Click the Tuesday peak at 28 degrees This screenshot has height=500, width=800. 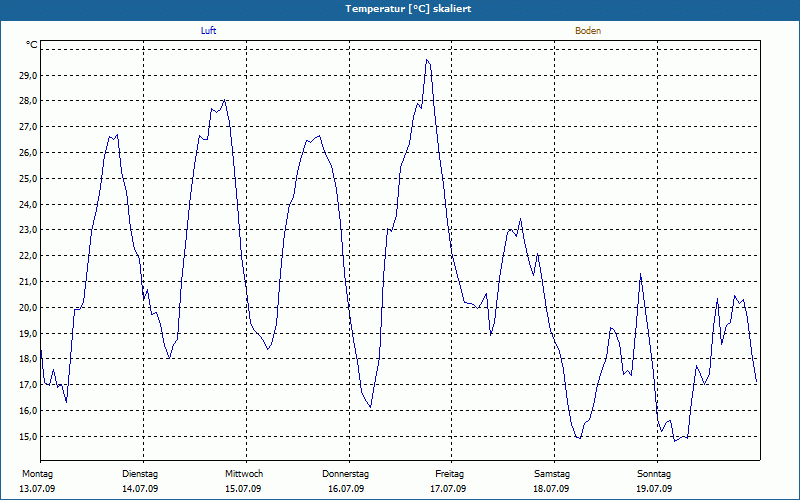click(224, 101)
